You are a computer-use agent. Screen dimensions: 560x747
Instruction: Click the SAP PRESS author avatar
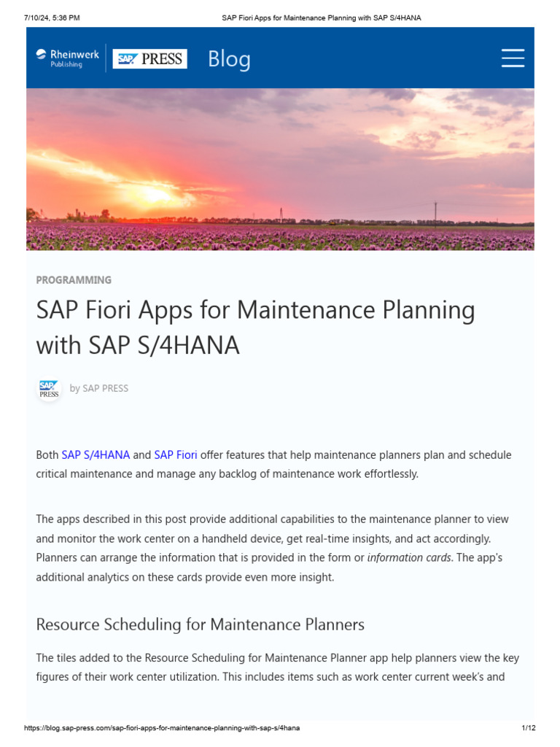(x=49, y=389)
